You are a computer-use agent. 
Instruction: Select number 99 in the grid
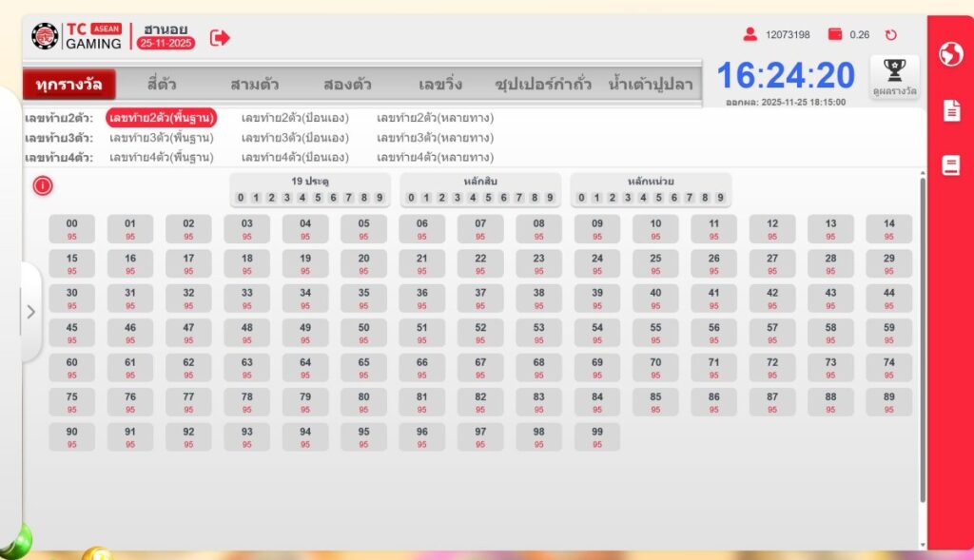click(x=597, y=437)
